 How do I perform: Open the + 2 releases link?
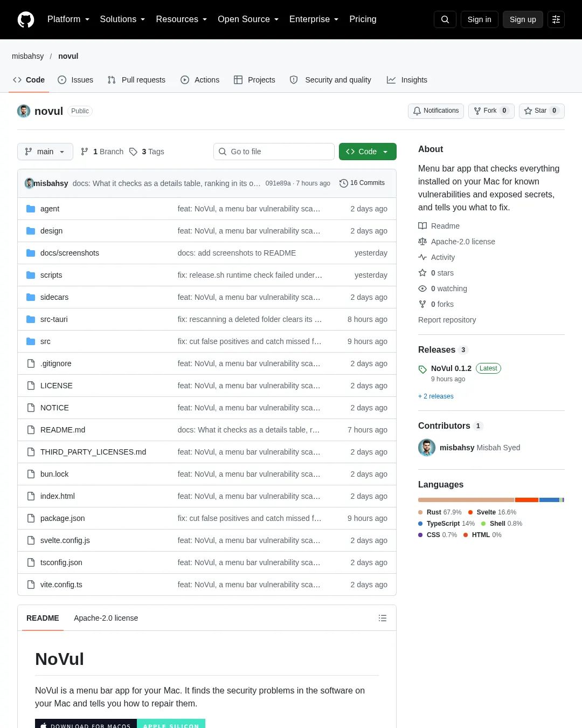[436, 396]
